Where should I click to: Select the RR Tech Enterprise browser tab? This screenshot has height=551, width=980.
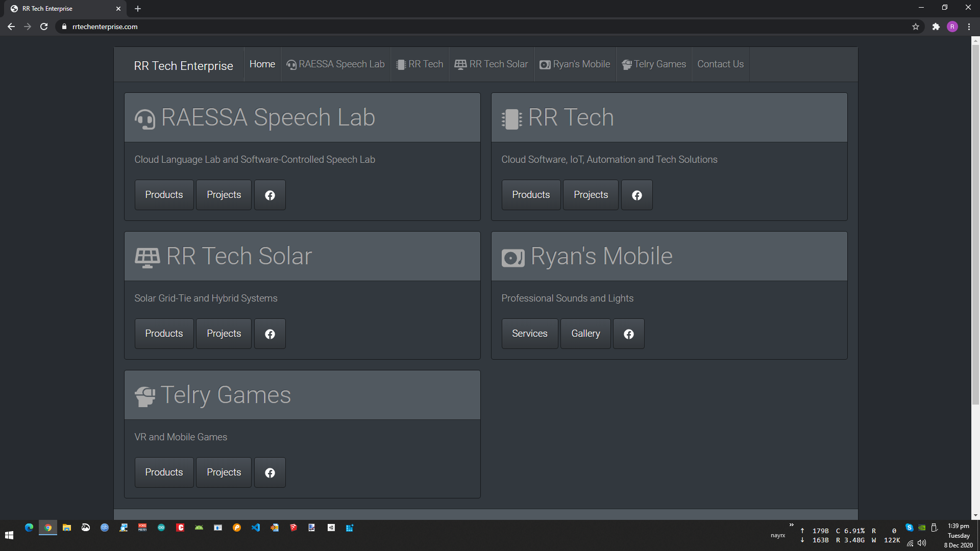(66, 9)
